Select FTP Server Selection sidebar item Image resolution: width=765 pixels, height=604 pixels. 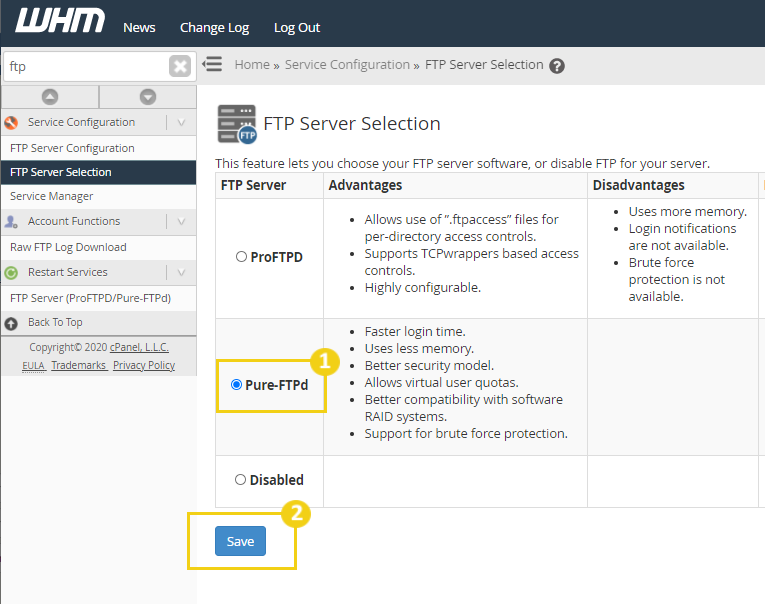[x=99, y=172]
